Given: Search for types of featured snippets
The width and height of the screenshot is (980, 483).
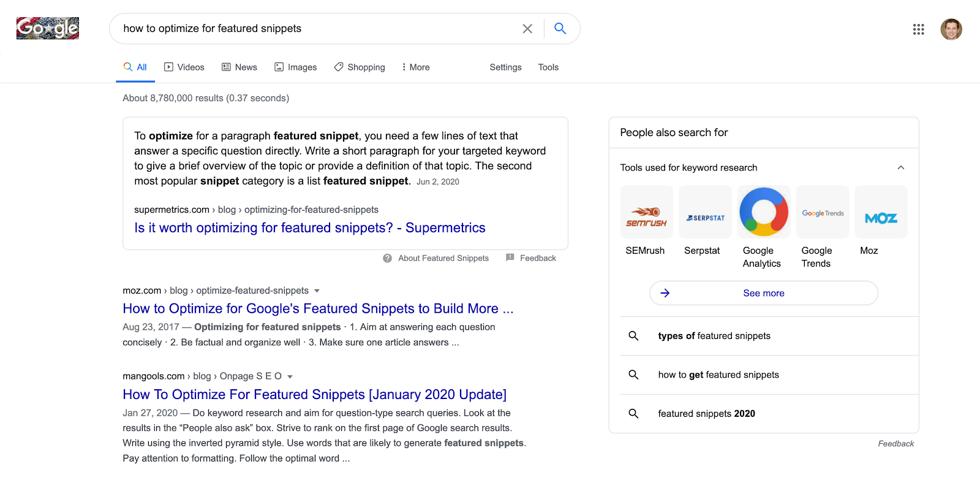Looking at the screenshot, I should 714,336.
